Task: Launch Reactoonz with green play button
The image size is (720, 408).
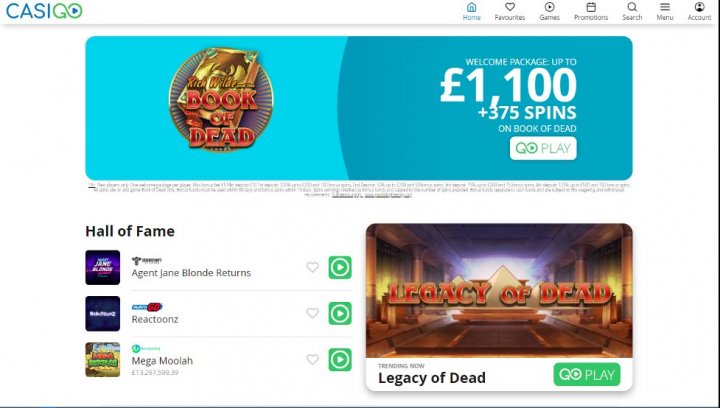Action: 340,313
